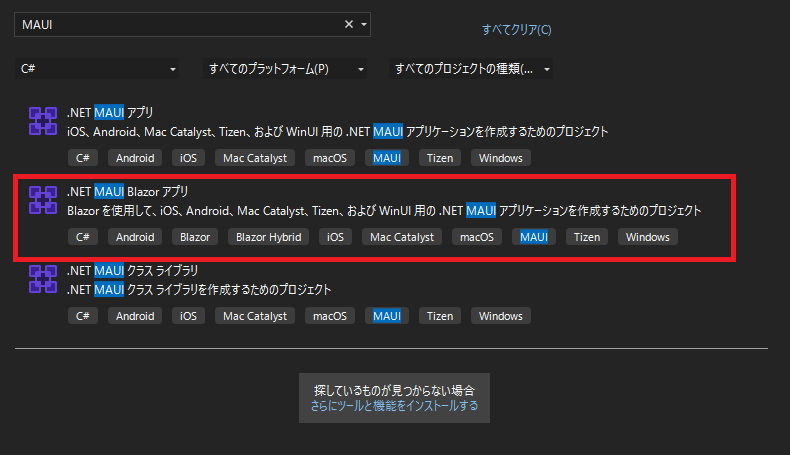Click C# tag under クラス ライブラリ

(x=83, y=316)
